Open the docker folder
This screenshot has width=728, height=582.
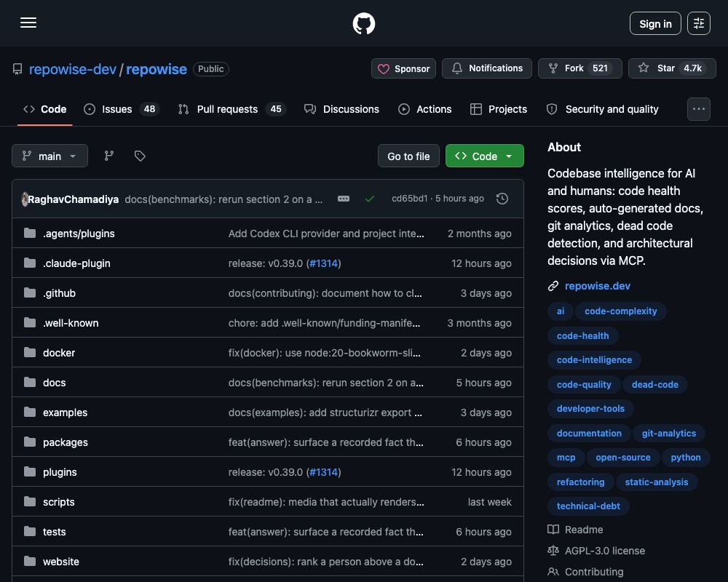click(x=59, y=353)
